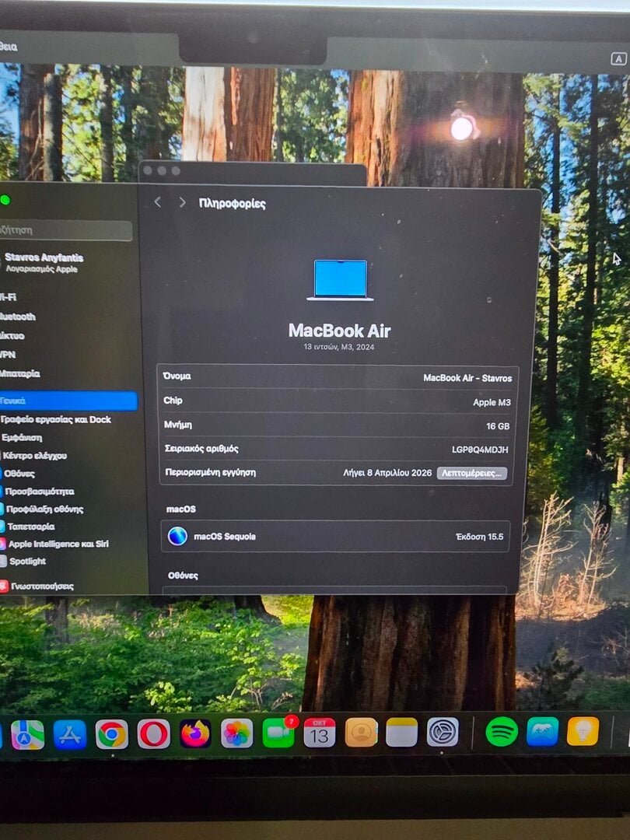The height and width of the screenshot is (840, 630).
Task: Click the macOS Sequoia label
Action: click(x=225, y=536)
